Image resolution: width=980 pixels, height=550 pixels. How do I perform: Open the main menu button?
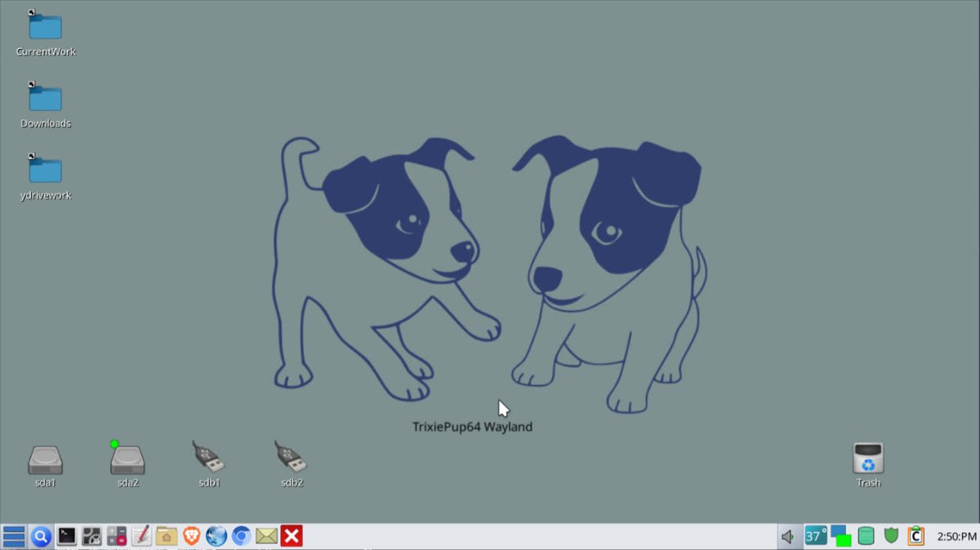pos(12,536)
